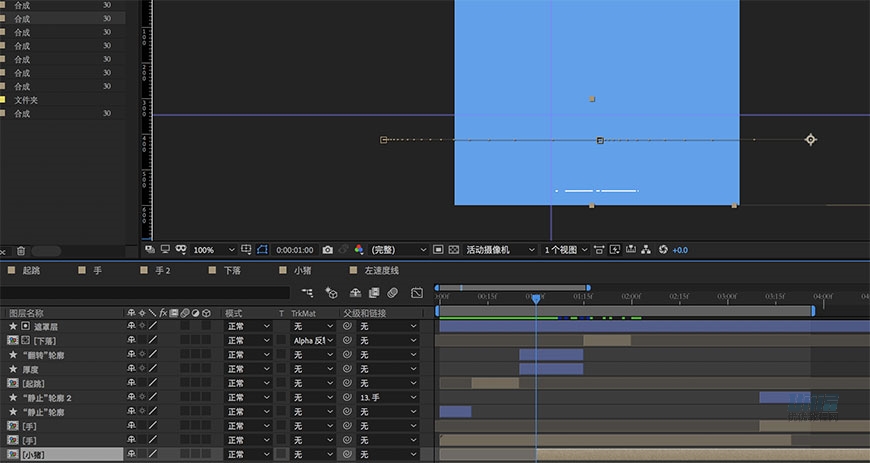Click the TrkMat column header
Screen dimensions: 870x463
tap(304, 313)
